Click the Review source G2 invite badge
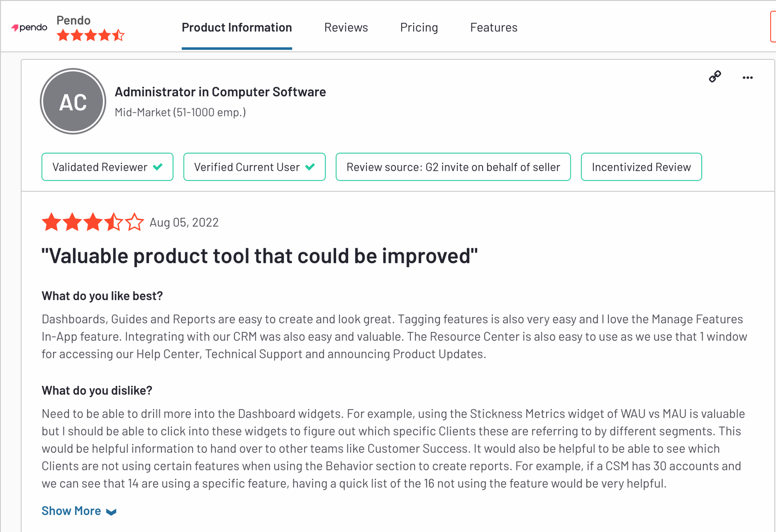Image resolution: width=776 pixels, height=532 pixels. point(453,167)
